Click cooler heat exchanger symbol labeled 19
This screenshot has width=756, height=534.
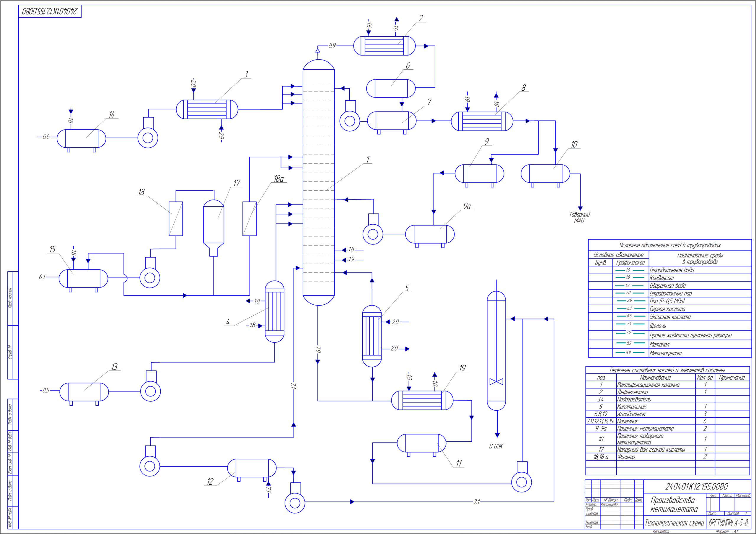tap(422, 400)
